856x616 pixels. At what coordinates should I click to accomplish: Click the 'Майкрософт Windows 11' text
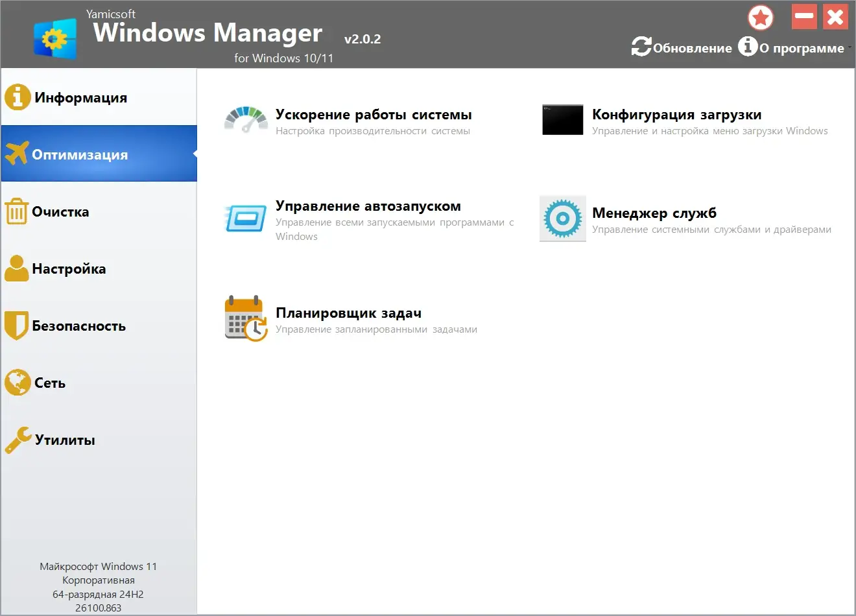99,567
